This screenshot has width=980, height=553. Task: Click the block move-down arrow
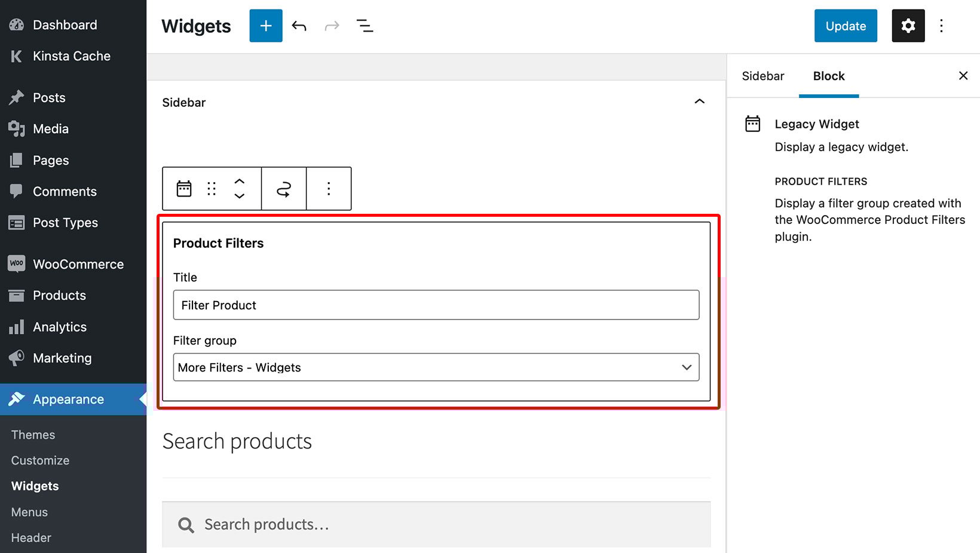(240, 196)
